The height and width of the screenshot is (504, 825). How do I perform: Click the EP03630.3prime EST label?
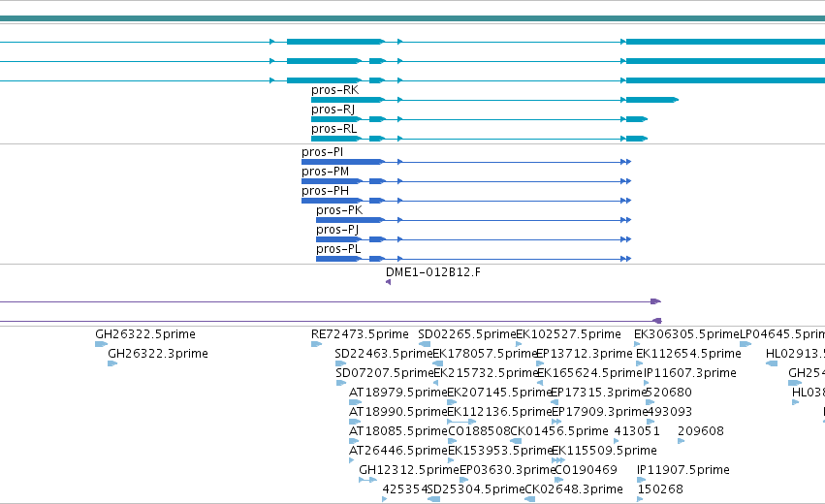[x=507, y=470]
